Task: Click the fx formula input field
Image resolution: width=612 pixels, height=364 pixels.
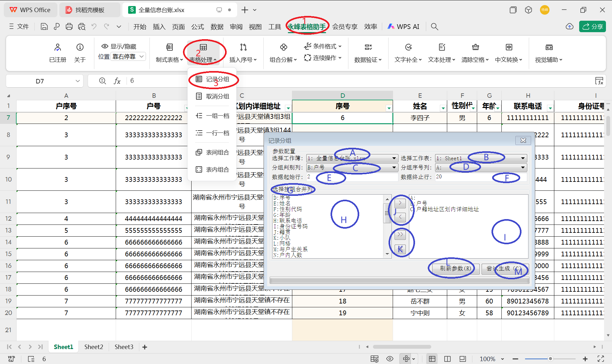Action: pos(223,81)
